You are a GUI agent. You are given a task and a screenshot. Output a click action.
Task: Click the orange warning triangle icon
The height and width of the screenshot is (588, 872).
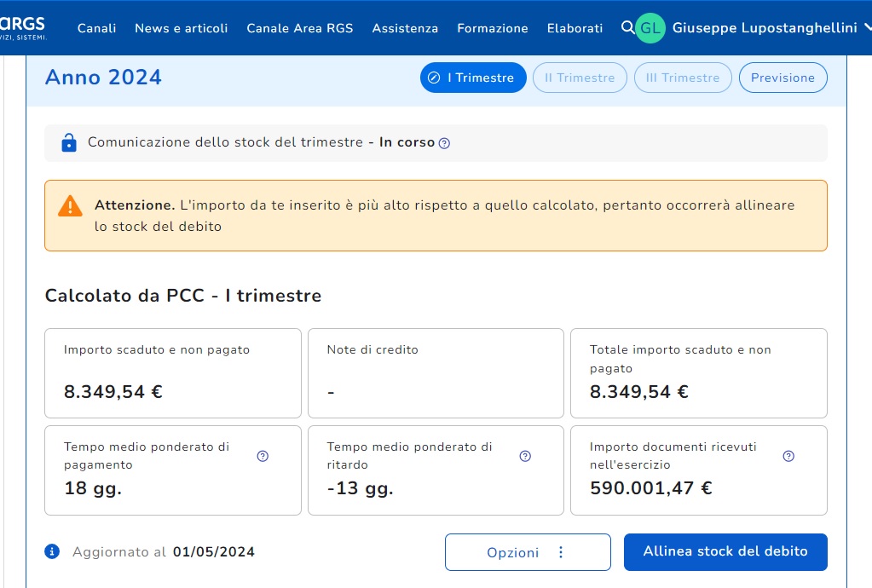point(70,206)
